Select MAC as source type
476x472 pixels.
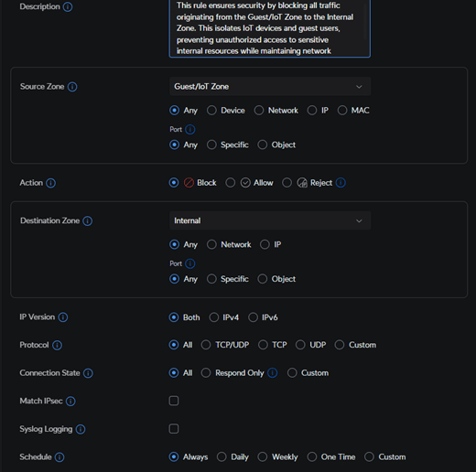[342, 110]
